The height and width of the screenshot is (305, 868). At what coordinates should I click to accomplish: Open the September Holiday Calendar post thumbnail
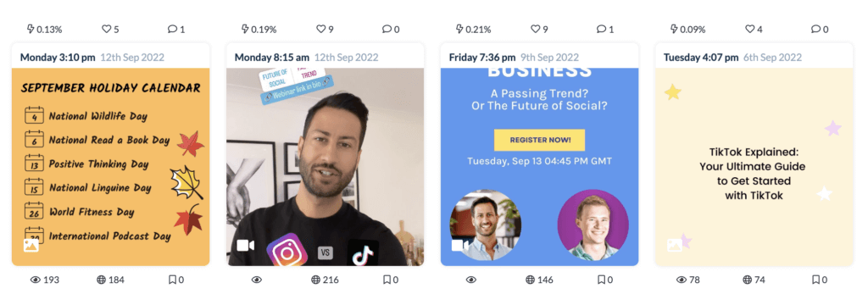[x=111, y=167]
